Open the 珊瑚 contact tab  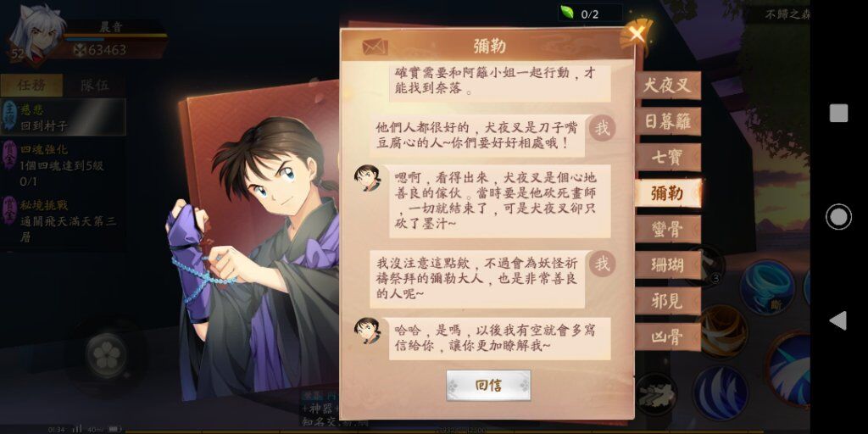[x=668, y=265]
